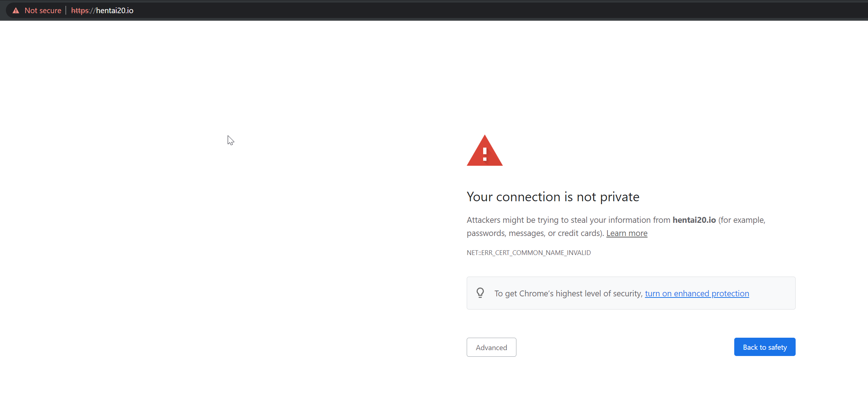Select the NET::ERR_CERT_COMMON_NAME_INVALID error code

[x=528, y=252]
